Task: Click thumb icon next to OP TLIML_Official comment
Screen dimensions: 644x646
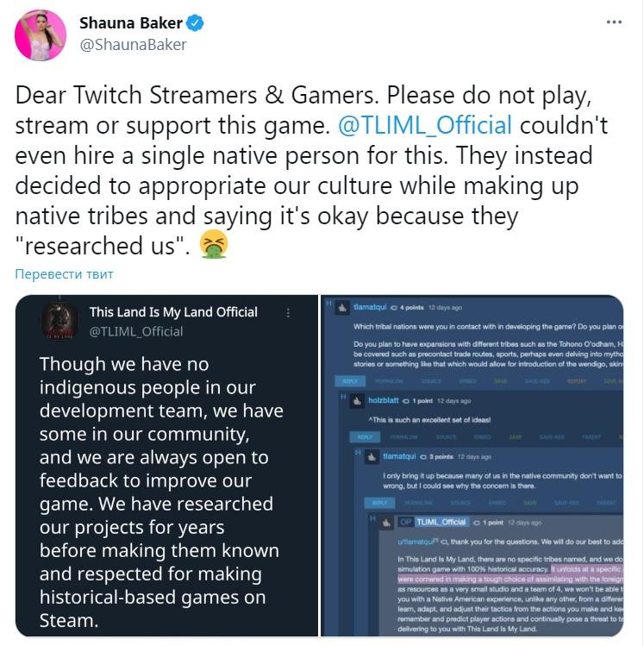Action: (386, 523)
